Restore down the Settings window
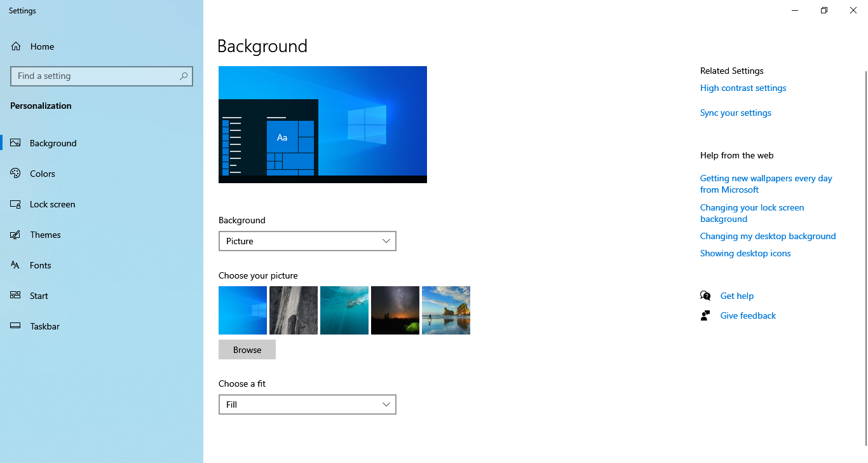 pos(824,10)
